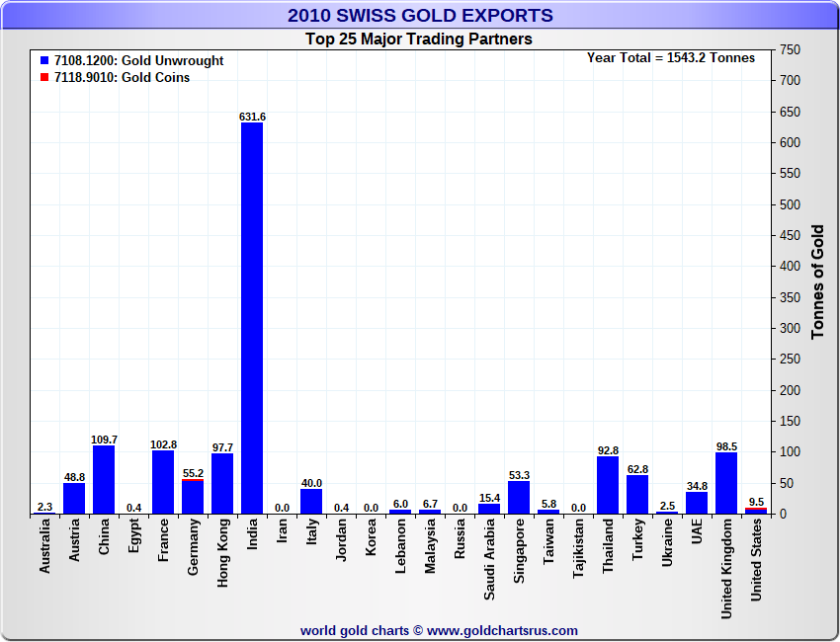The width and height of the screenshot is (840, 642).
Task: Click the Malaysia axis label
Action: (x=430, y=546)
